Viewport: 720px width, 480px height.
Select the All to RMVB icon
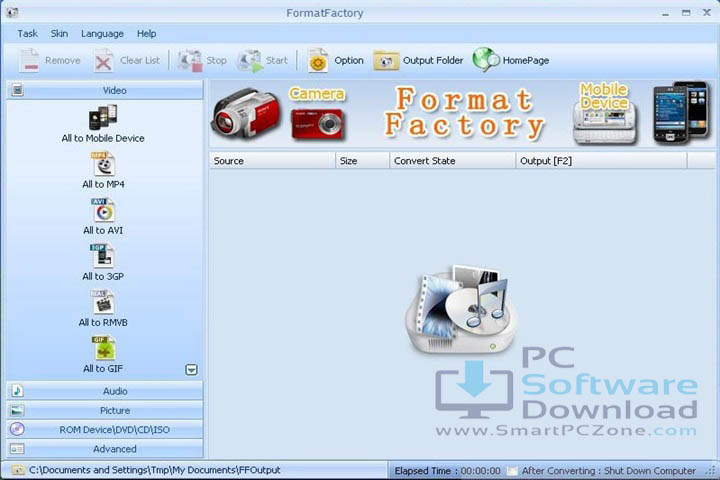[103, 302]
